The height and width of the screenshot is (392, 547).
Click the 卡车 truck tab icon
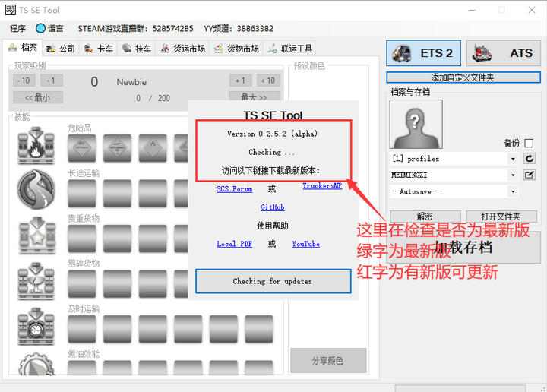89,49
